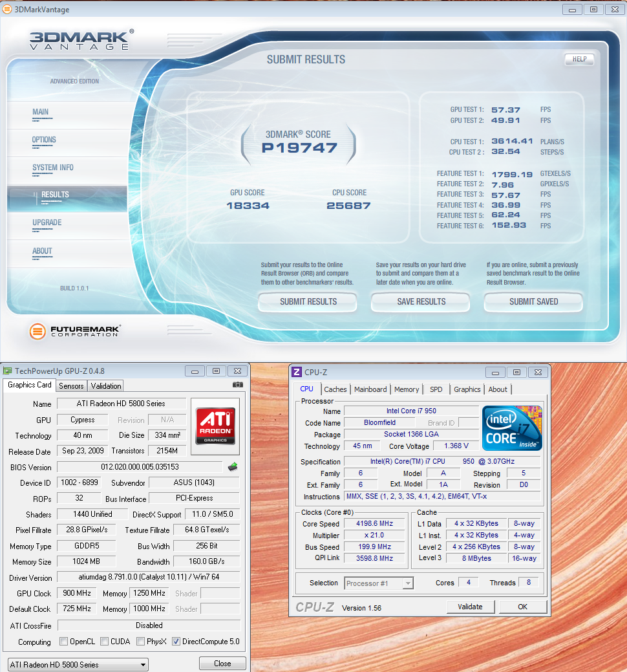Click the BIOS Version field in GPU-Z
This screenshot has height=672, width=627.
[140, 467]
